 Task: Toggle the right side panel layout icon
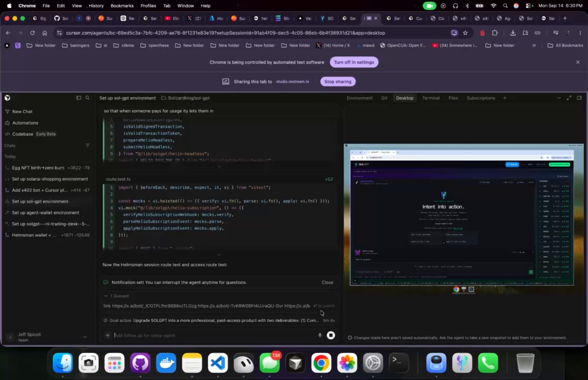(x=580, y=98)
